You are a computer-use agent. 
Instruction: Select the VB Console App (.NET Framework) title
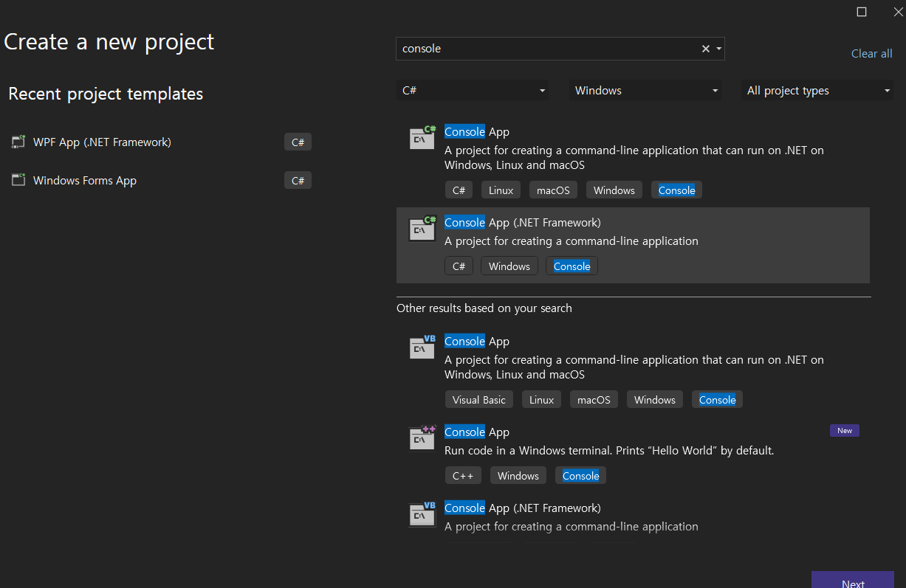tap(523, 508)
